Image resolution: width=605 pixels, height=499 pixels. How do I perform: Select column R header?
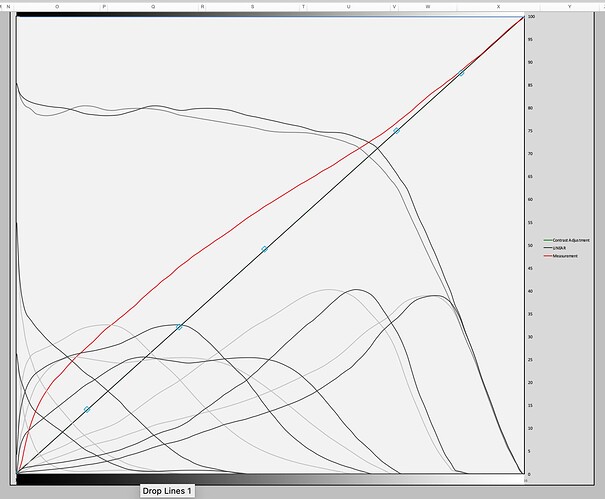[x=202, y=6]
